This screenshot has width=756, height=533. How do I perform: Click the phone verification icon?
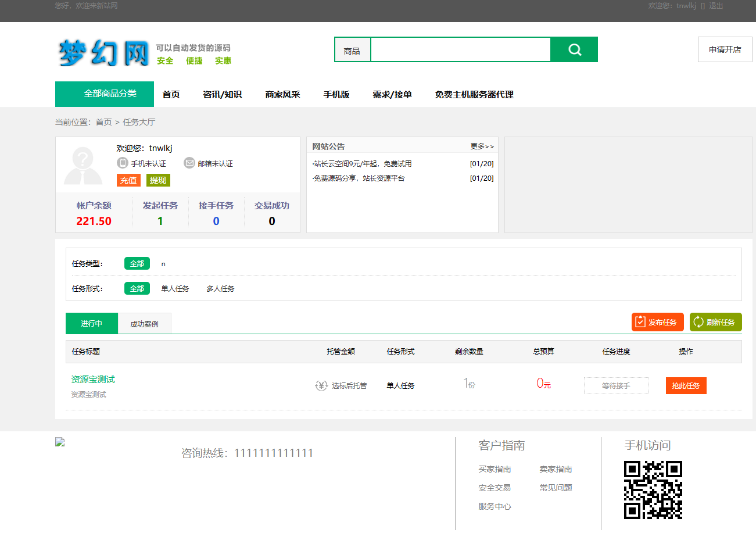(122, 163)
